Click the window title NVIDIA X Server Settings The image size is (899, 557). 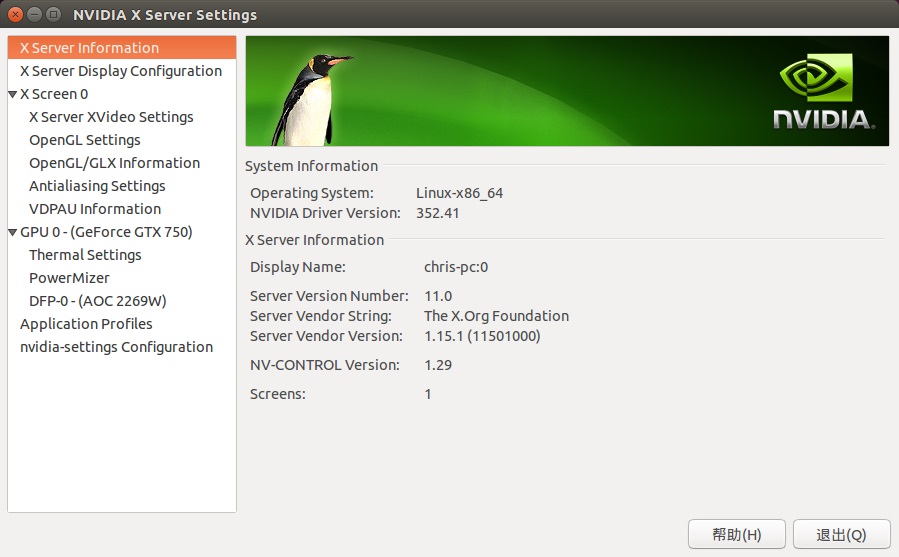(x=165, y=14)
